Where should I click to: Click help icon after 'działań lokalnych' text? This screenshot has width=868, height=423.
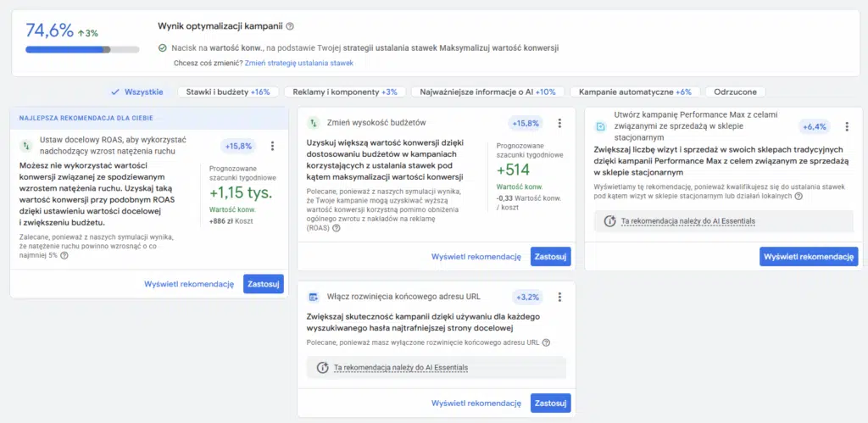click(x=798, y=196)
